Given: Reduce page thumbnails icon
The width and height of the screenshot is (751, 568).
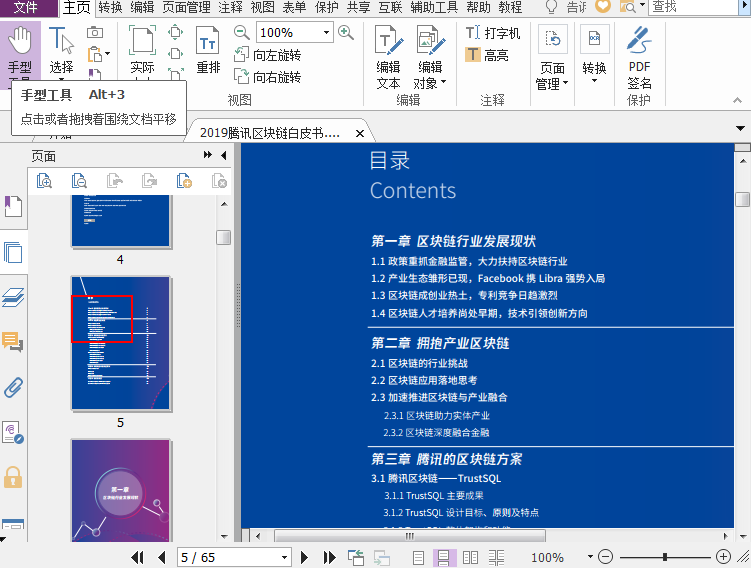Looking at the screenshot, I should click(79, 181).
